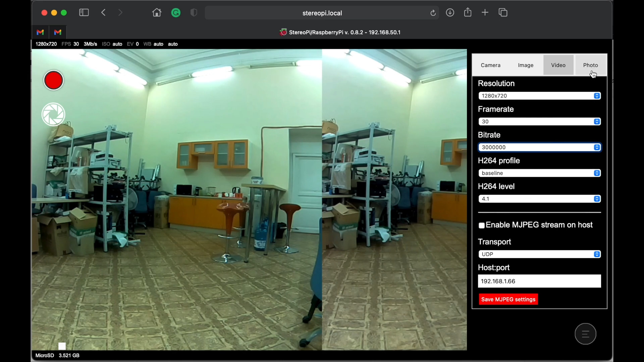The image size is (644, 362).
Task: Click Save MJPEG settings button
Action: point(508,299)
